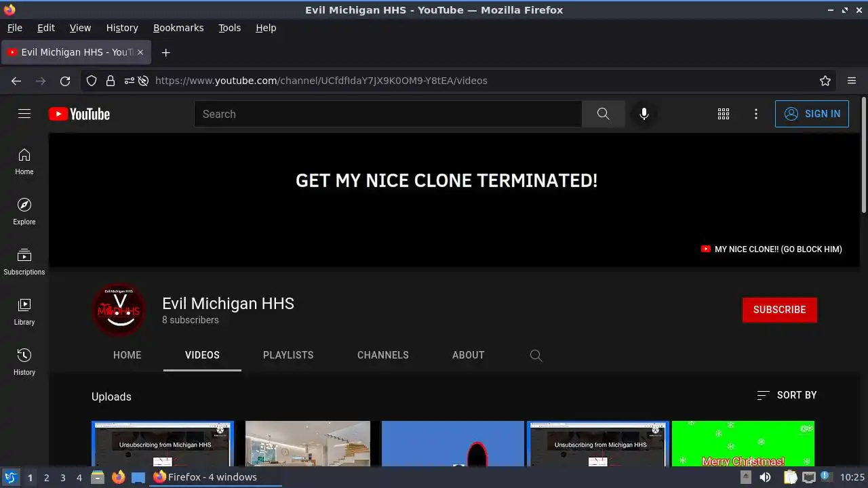Image resolution: width=868 pixels, height=488 pixels.
Task: Click the YouTube logo
Action: [x=79, y=114]
